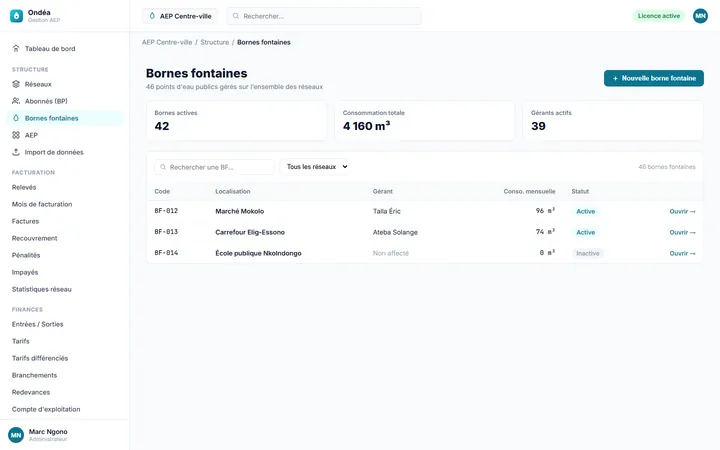
Task: Select Bornes fontaines in sidebar
Action: (x=65, y=118)
